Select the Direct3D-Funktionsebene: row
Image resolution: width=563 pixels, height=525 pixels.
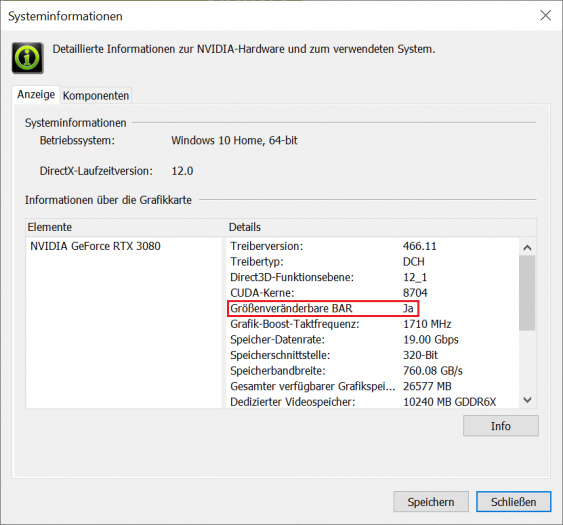tap(373, 277)
